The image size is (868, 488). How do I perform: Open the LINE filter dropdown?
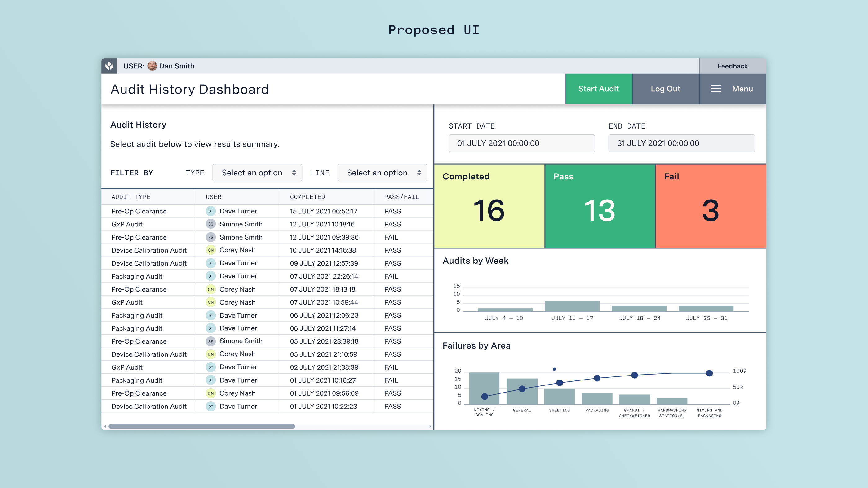pos(382,173)
